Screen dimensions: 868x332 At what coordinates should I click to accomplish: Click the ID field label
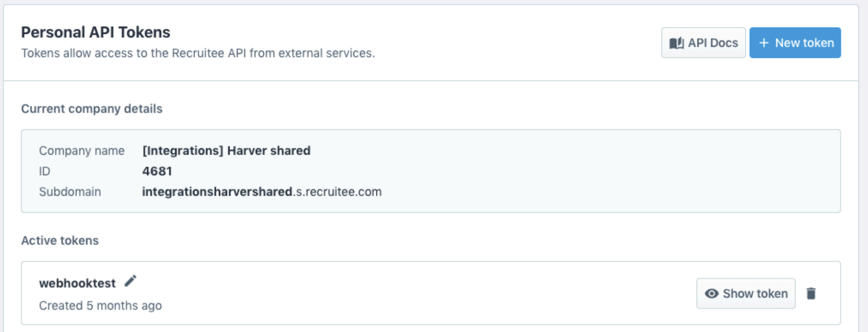click(44, 171)
